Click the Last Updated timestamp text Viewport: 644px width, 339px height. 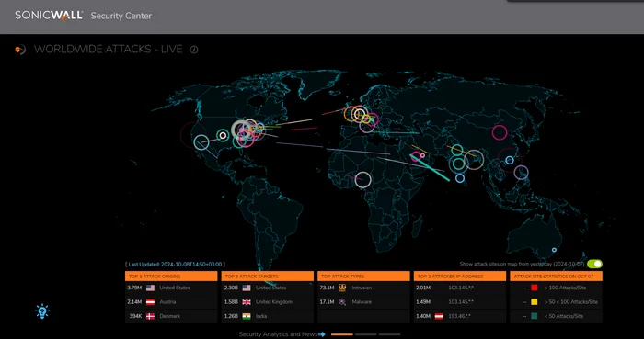[x=176, y=265]
